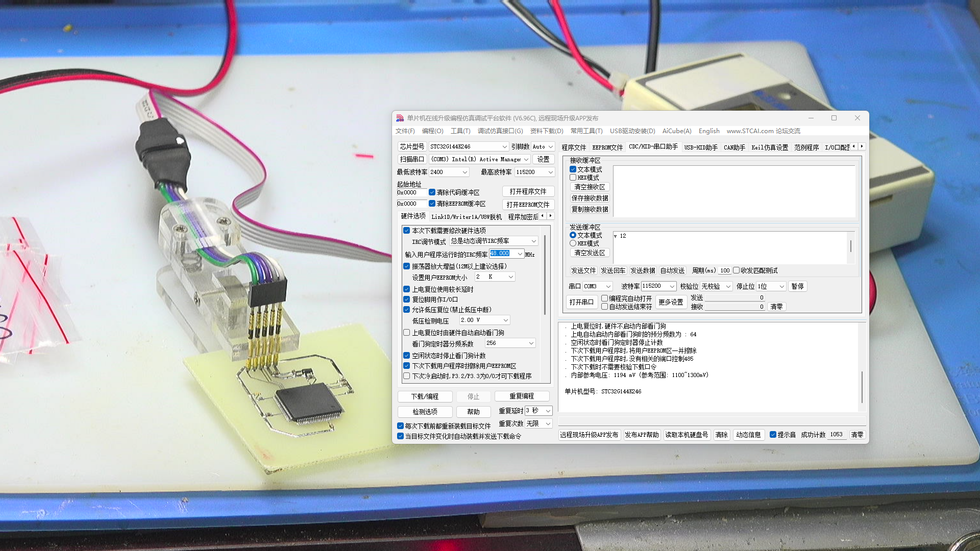This screenshot has height=551, width=980.
Task: Open the 工具(T) menu
Action: point(460,131)
